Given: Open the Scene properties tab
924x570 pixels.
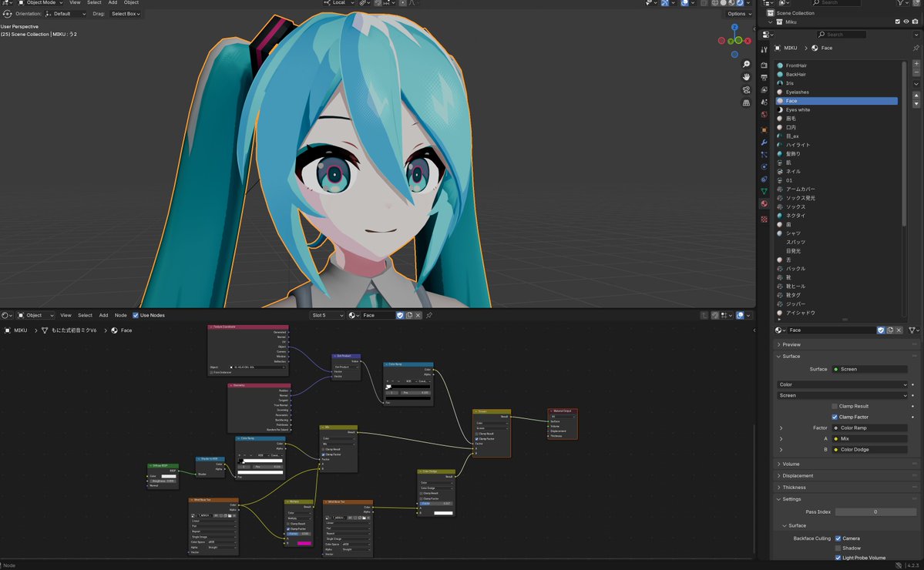Looking at the screenshot, I should tap(764, 102).
